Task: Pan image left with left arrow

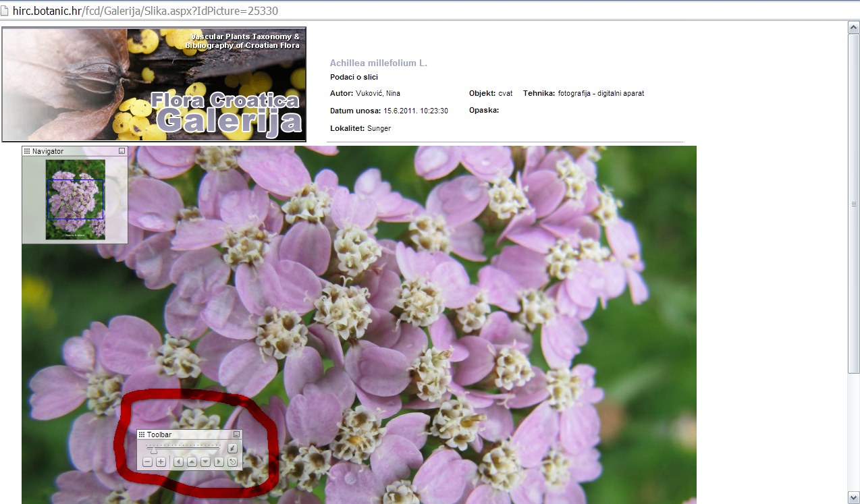Action: [x=178, y=462]
